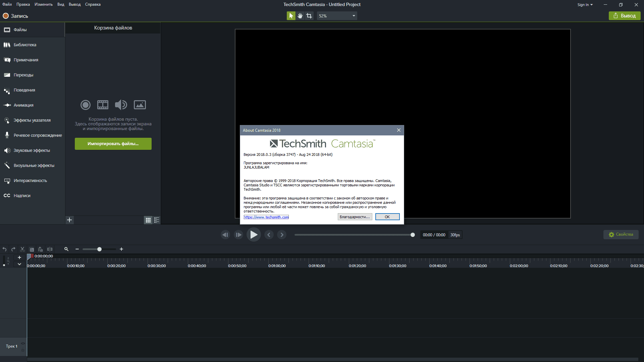Image resolution: width=644 pixels, height=362 pixels.
Task: Add a track with timeline plus button
Action: tap(19, 257)
